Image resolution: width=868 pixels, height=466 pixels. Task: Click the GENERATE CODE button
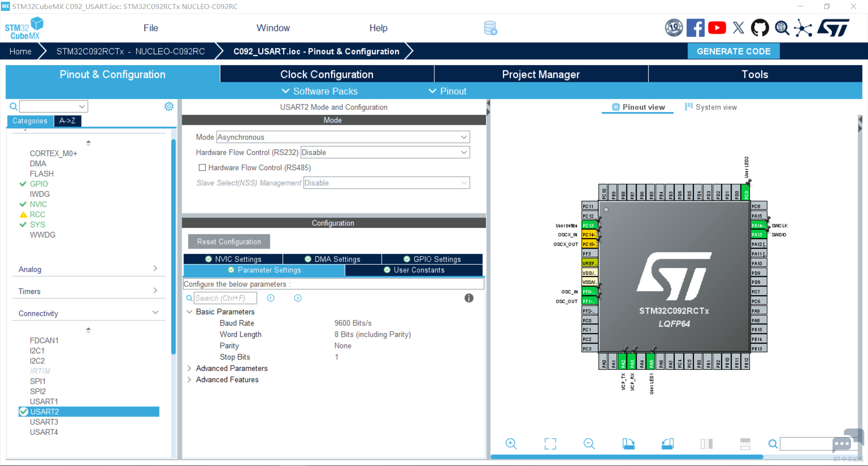coord(733,51)
